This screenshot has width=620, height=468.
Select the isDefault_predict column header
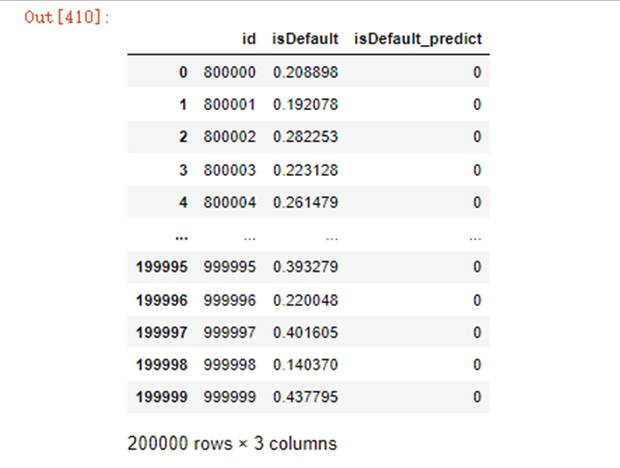tap(418, 39)
